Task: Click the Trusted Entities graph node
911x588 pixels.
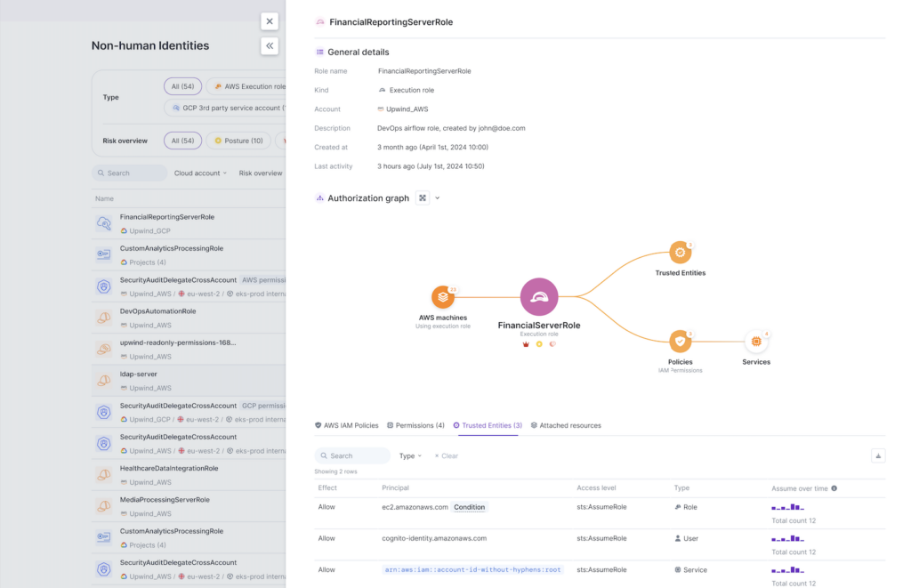Action: point(679,252)
